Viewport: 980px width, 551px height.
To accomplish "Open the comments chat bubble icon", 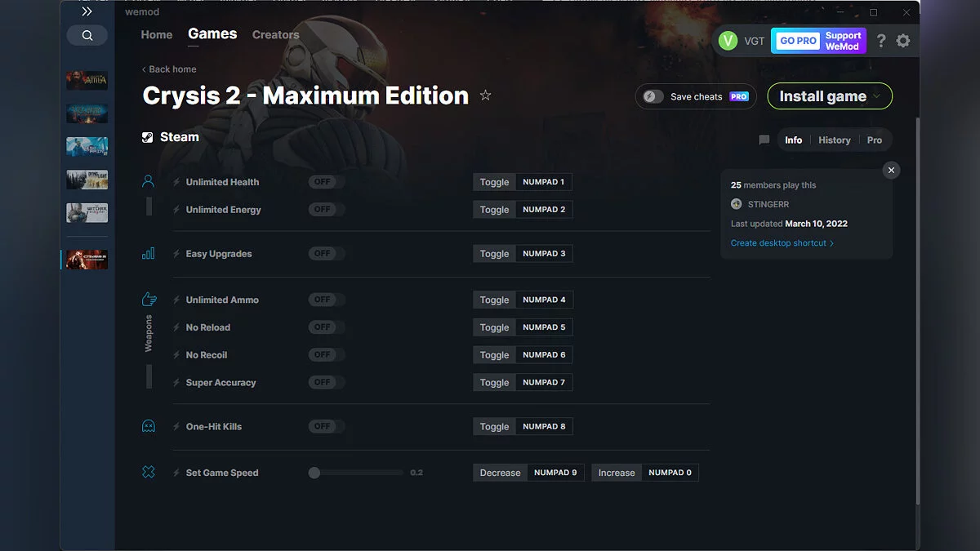I will pos(764,140).
